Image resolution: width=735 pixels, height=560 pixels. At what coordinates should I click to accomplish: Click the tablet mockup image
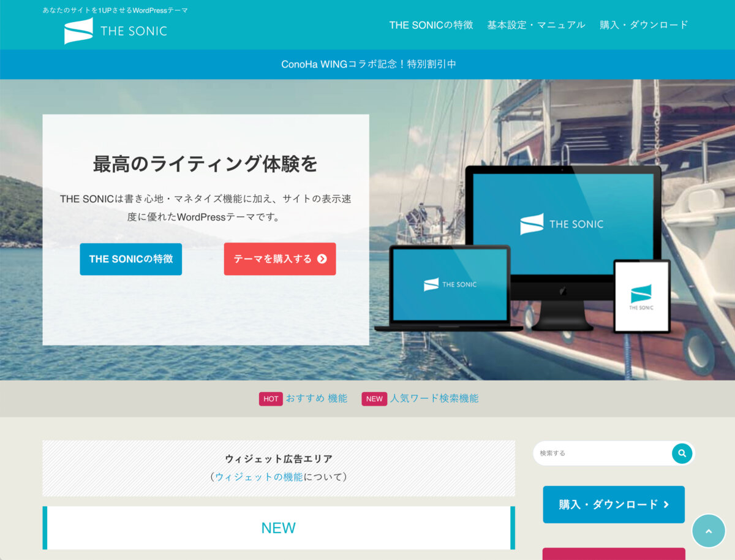(642, 297)
